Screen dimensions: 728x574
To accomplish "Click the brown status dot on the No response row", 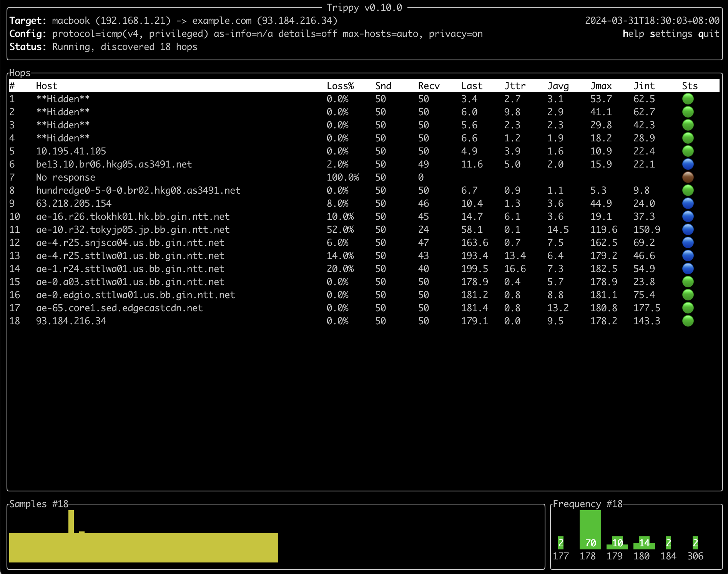I will tap(688, 178).
